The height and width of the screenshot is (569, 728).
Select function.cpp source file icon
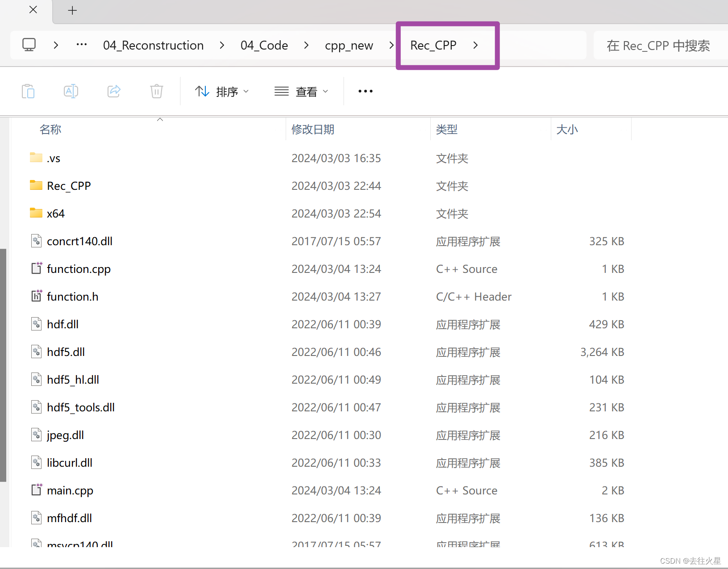[37, 268]
